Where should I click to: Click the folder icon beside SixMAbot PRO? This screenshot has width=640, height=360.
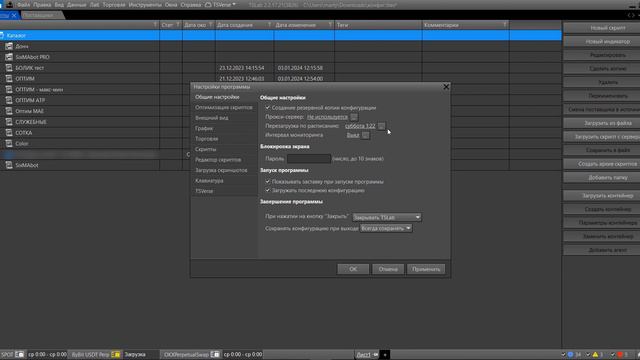point(9,57)
